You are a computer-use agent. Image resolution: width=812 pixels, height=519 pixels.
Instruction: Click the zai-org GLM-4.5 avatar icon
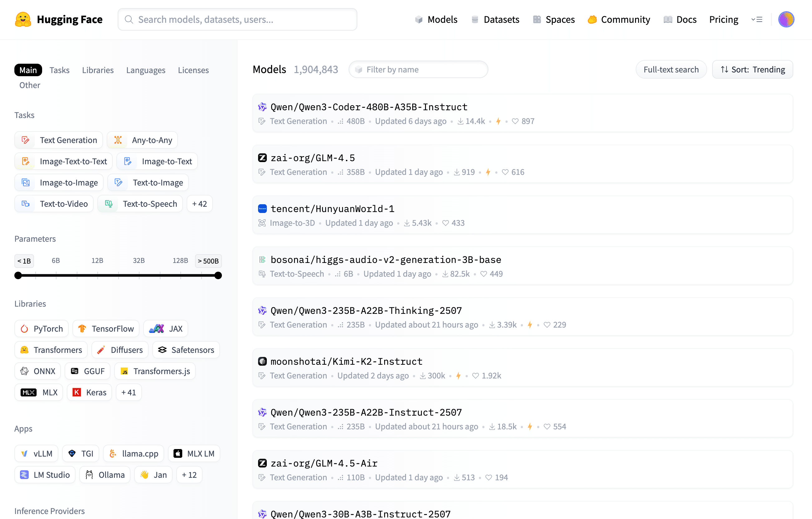[x=262, y=158]
